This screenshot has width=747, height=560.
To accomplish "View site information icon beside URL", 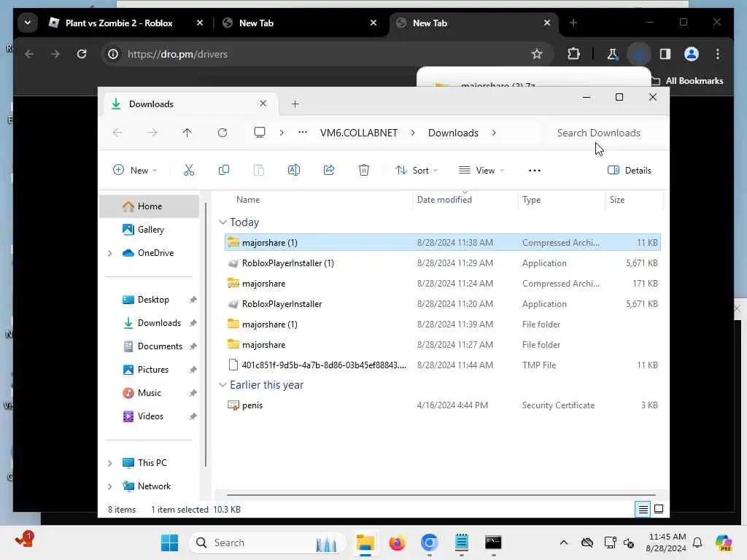I will click(113, 54).
